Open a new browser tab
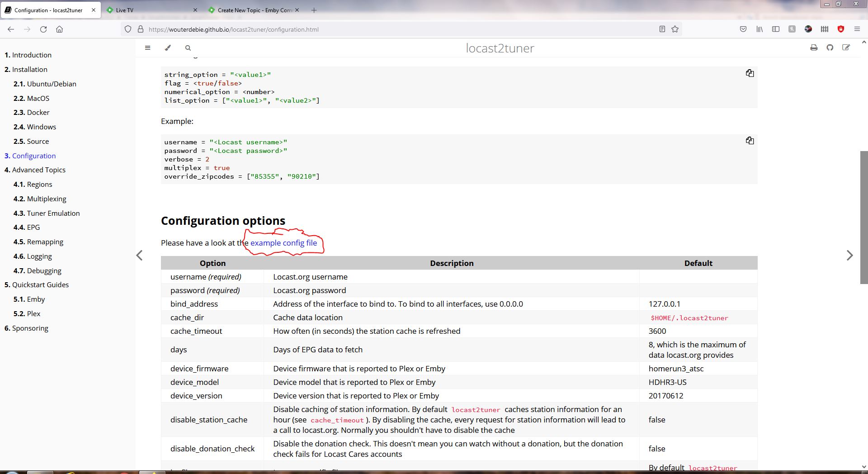868x474 pixels. (314, 10)
